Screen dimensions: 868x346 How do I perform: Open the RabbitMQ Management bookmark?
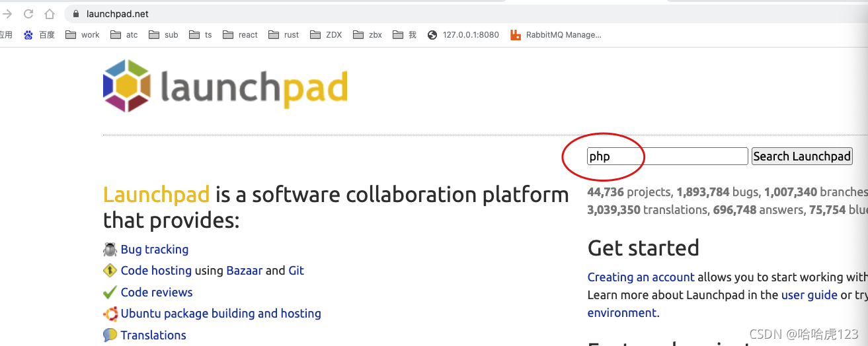click(x=556, y=35)
